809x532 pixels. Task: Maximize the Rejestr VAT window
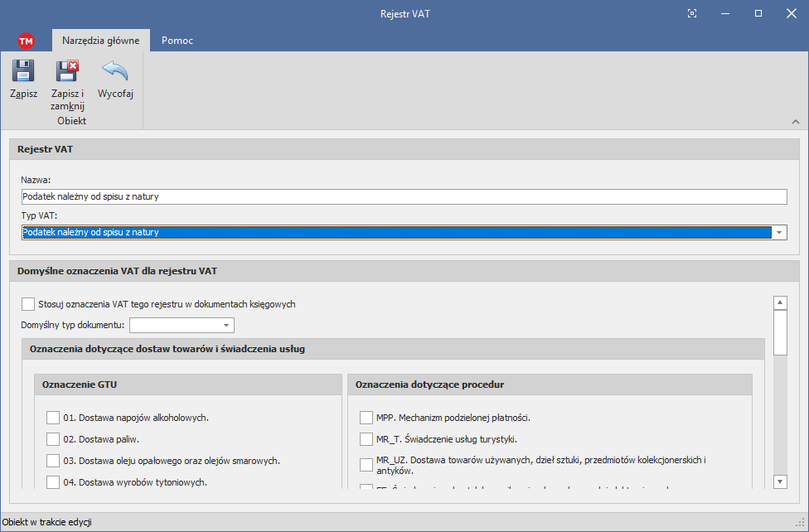[x=758, y=13]
